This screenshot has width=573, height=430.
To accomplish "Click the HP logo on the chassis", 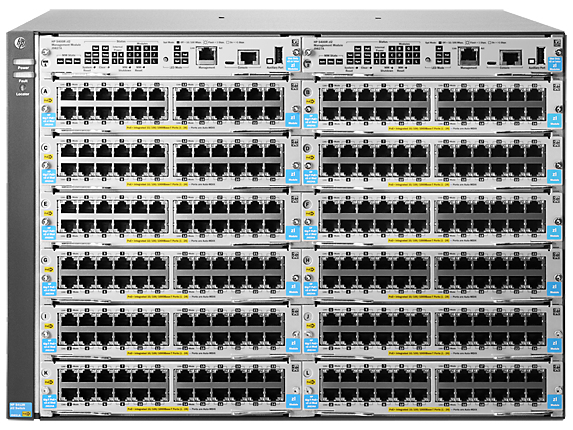I will [20, 43].
